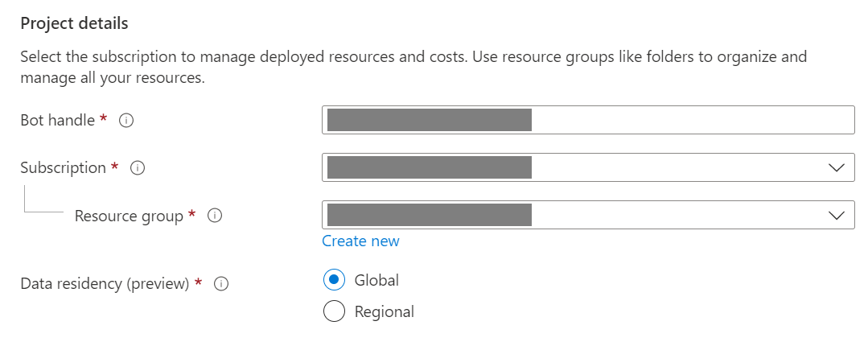The width and height of the screenshot is (868, 346).
Task: Click the Resource group field label
Action: [129, 216]
